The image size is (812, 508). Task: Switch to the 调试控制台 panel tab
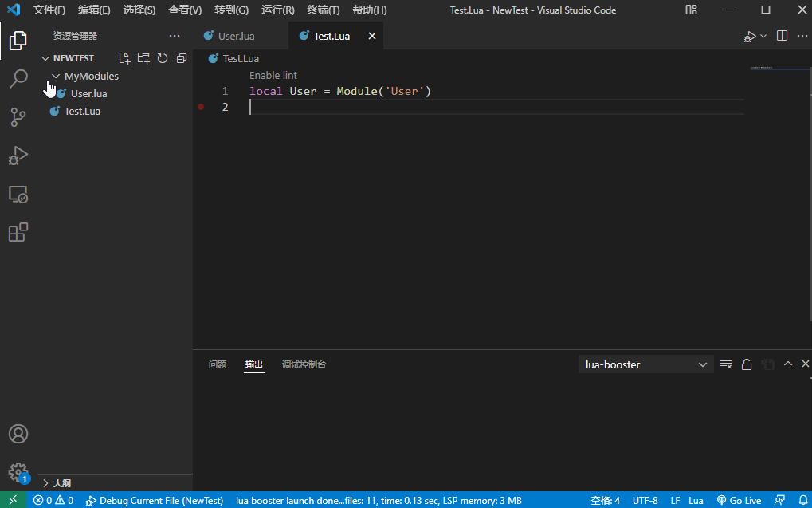(304, 364)
